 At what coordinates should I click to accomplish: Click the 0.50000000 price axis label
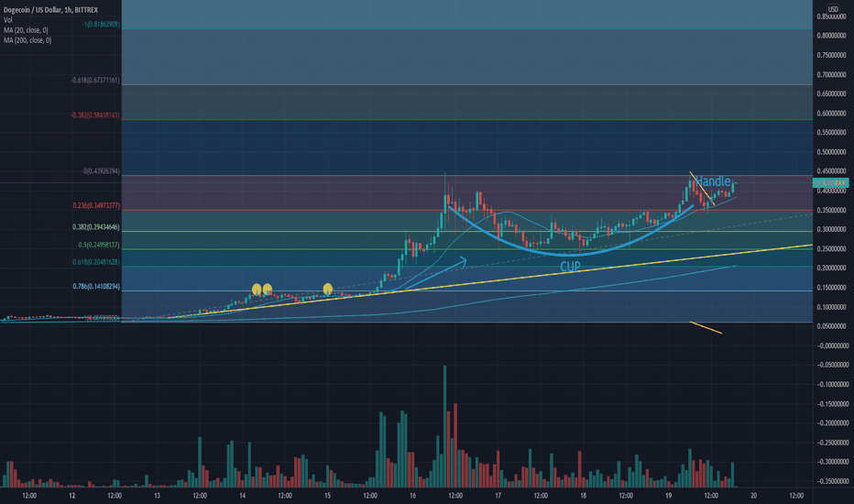pyautogui.click(x=832, y=152)
